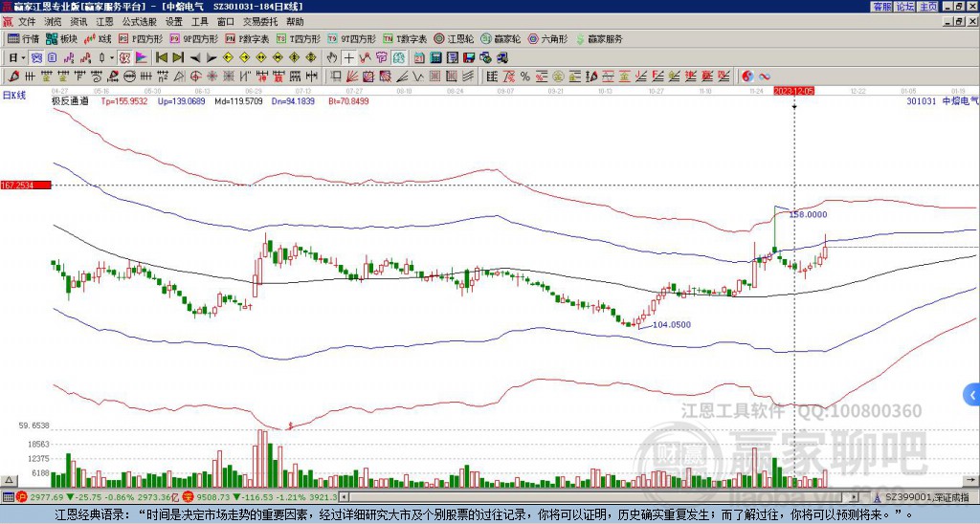Open the 赢家轮 wheel tool
The width and height of the screenshot is (980, 524).
[501, 38]
